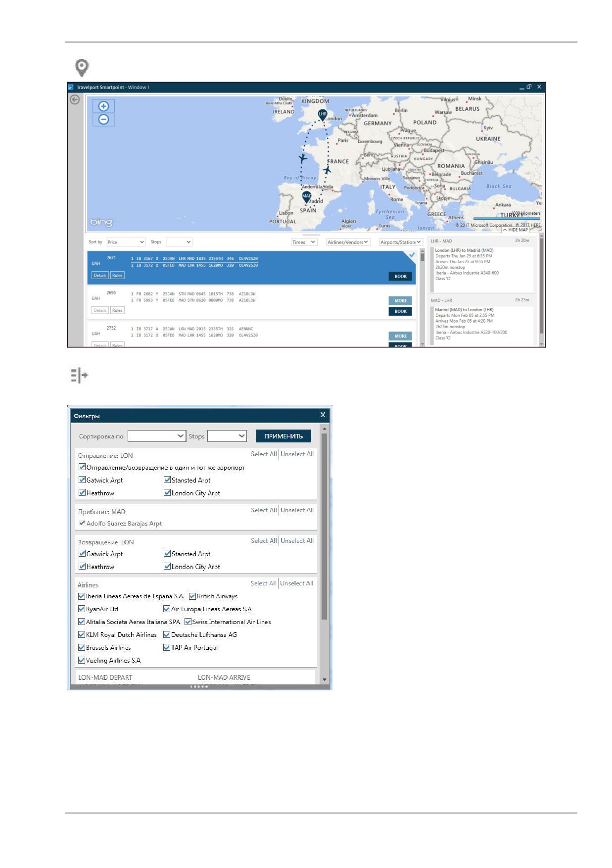Screen dimensions: 612x868
Task: Uncheck Gatwick Arpt under Отправление
Action: pos(82,480)
